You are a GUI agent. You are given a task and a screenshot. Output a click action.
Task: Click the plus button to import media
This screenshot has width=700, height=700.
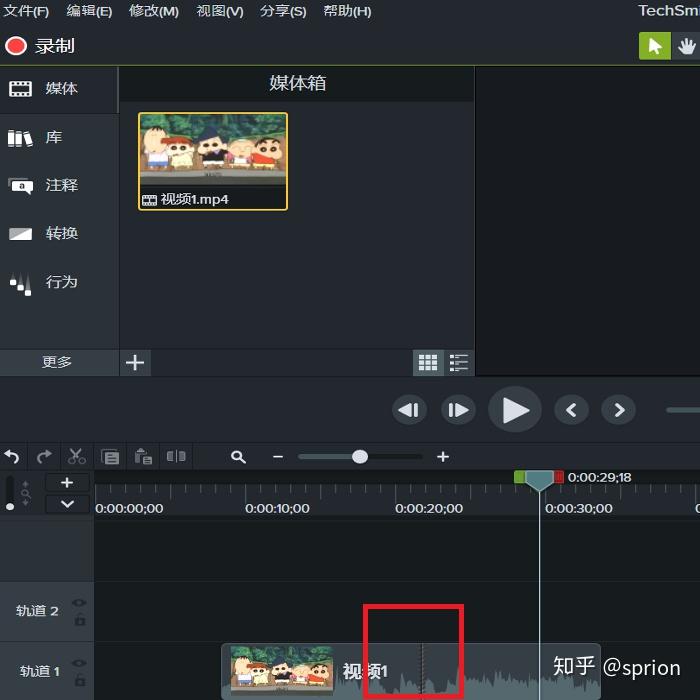pos(135,362)
